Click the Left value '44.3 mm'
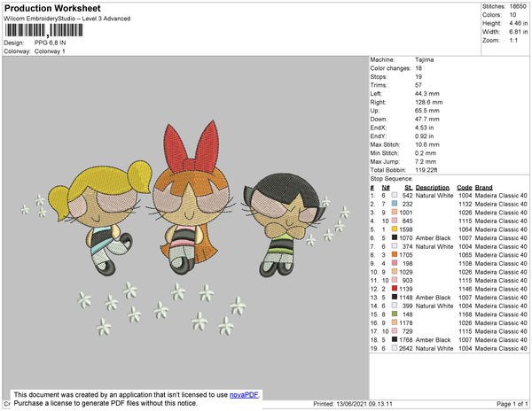This screenshot has height=411, width=532. pos(427,94)
